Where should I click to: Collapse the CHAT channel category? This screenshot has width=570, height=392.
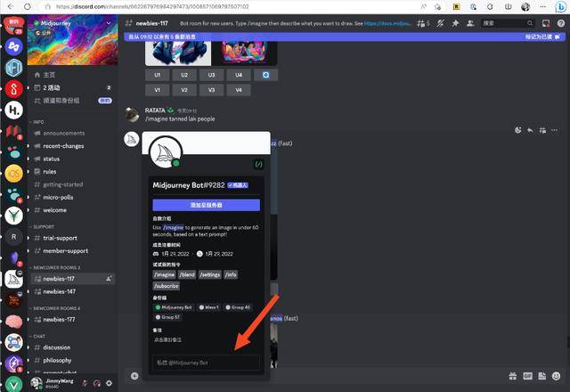click(x=37, y=336)
